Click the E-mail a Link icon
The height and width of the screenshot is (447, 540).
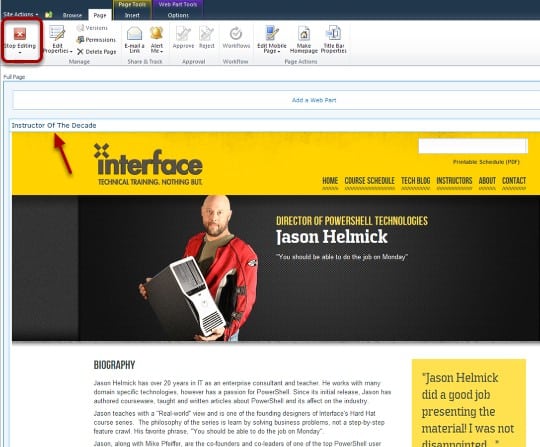(134, 33)
